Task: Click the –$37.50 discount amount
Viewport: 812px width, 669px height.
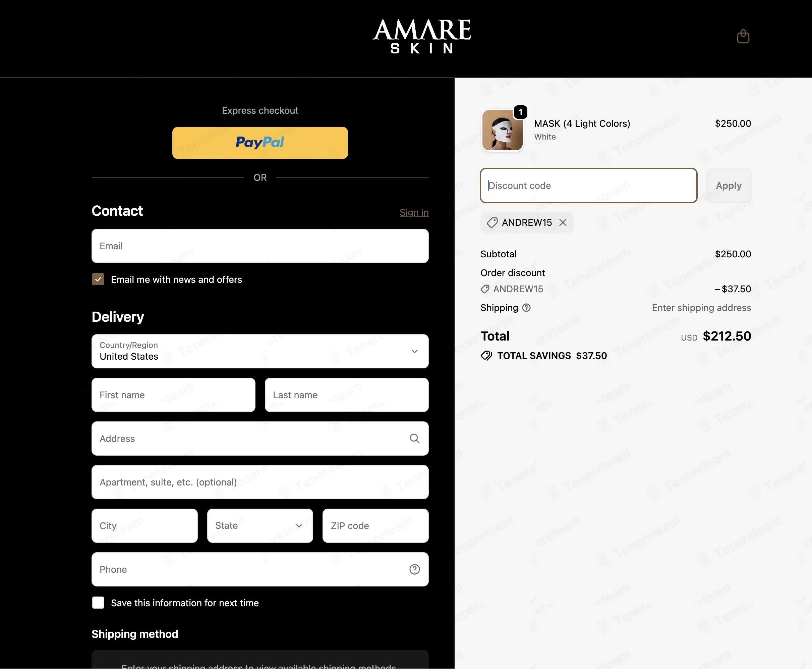Action: [x=733, y=289]
